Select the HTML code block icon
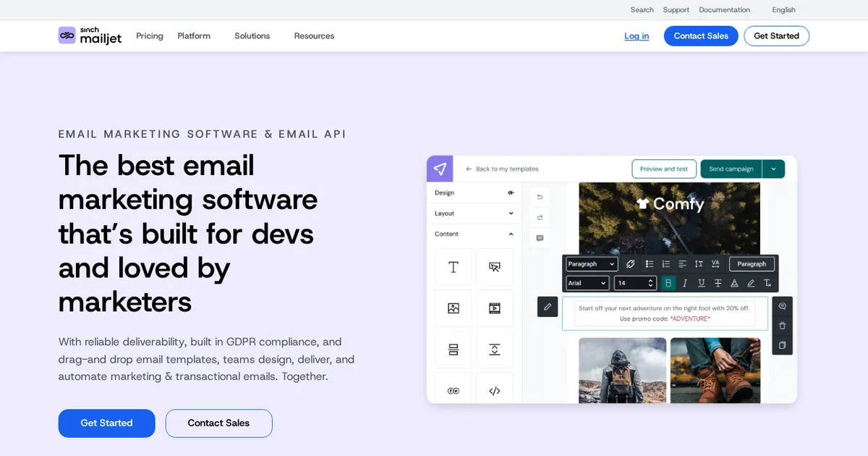 coord(495,390)
